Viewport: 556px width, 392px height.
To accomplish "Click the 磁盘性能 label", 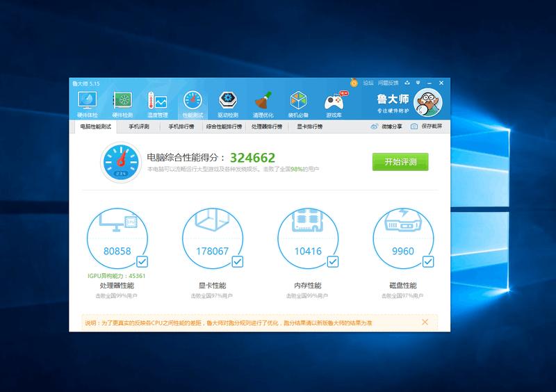I will [403, 286].
